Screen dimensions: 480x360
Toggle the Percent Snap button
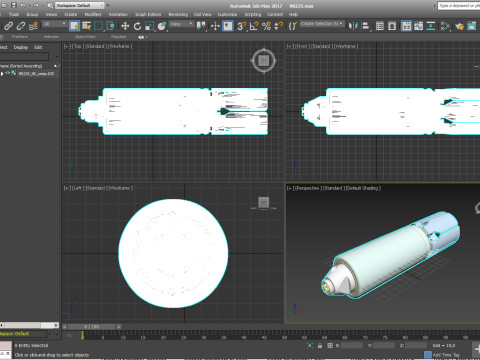pos(266,26)
